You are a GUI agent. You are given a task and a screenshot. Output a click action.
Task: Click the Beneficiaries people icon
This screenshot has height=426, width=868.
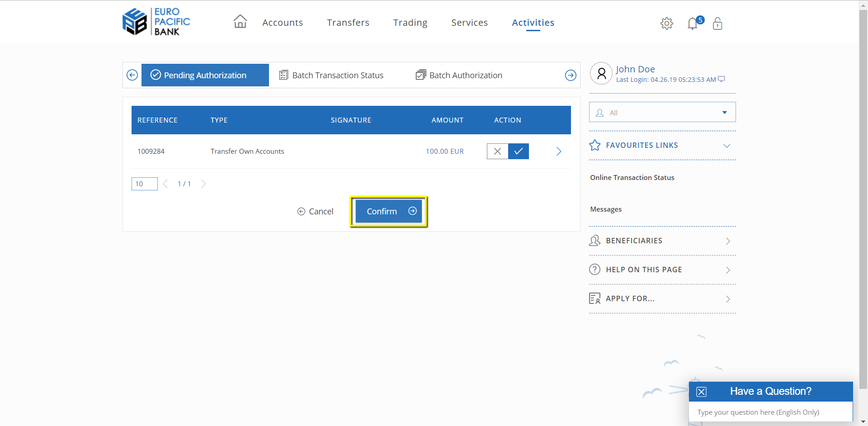pos(595,241)
